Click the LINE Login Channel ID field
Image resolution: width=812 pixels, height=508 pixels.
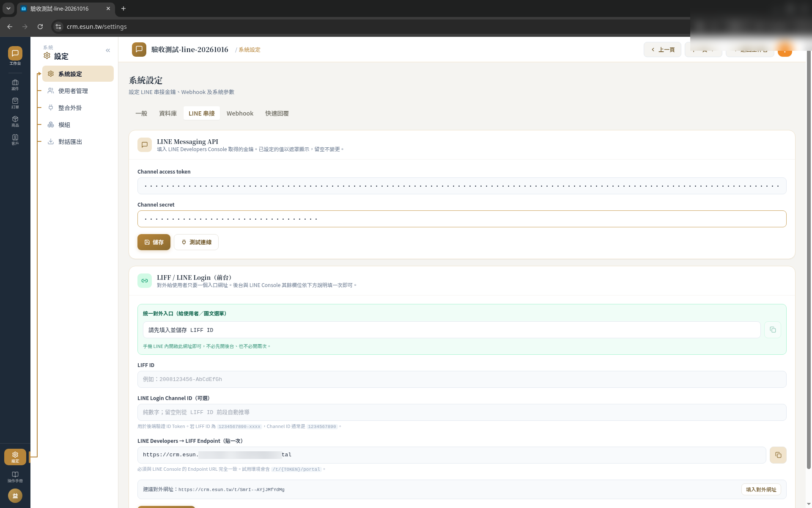click(462, 412)
